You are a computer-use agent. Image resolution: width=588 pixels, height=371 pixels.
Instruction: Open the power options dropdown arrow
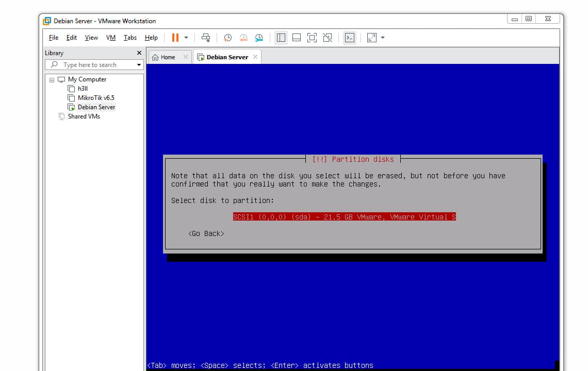point(186,38)
